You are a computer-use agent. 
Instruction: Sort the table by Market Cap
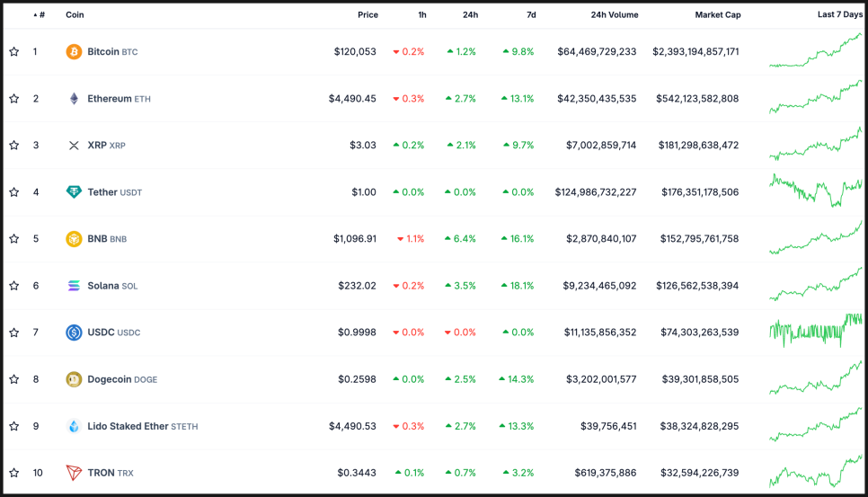point(717,15)
